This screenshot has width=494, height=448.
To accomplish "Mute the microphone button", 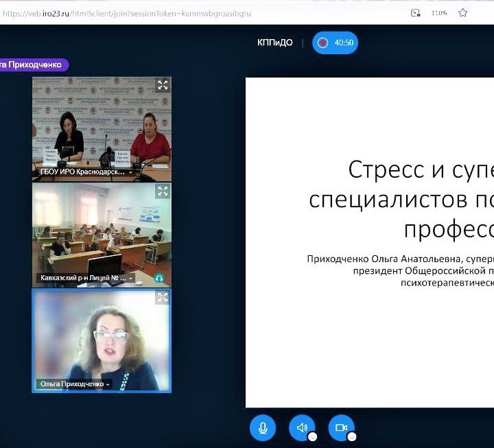I will [262, 427].
